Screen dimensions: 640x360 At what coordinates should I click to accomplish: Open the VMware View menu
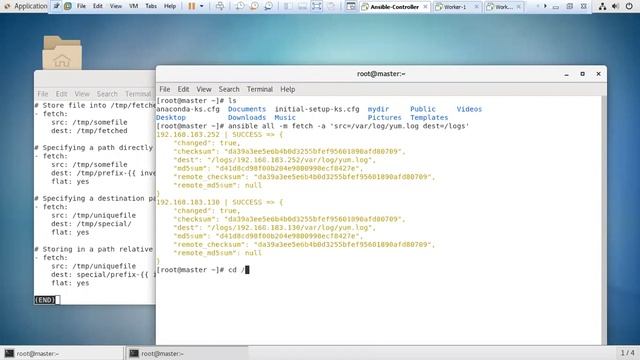tap(116, 6)
